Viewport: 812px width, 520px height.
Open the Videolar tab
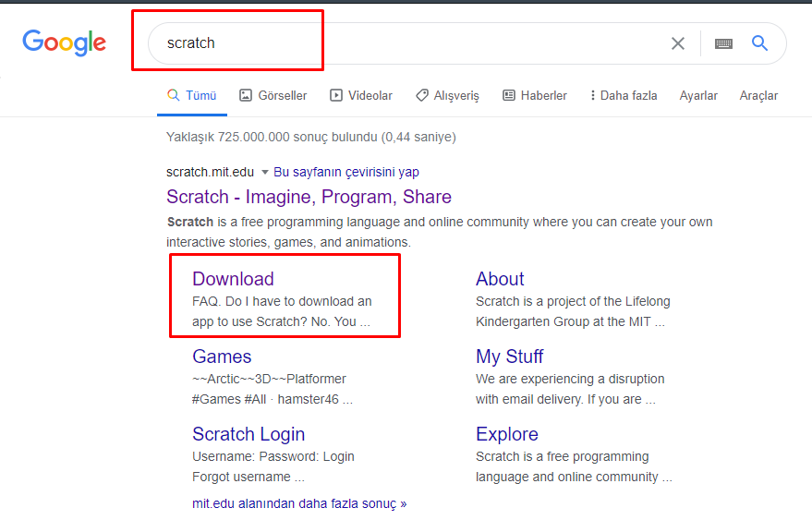click(361, 95)
